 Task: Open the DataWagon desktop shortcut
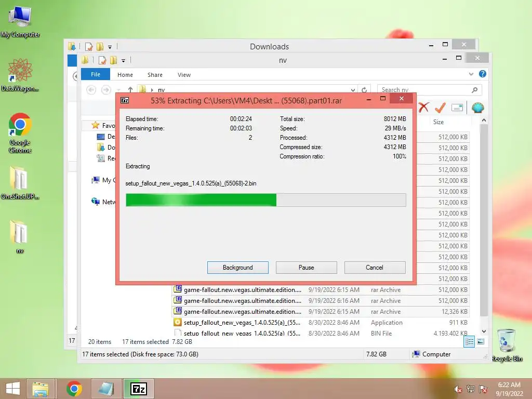[20, 75]
